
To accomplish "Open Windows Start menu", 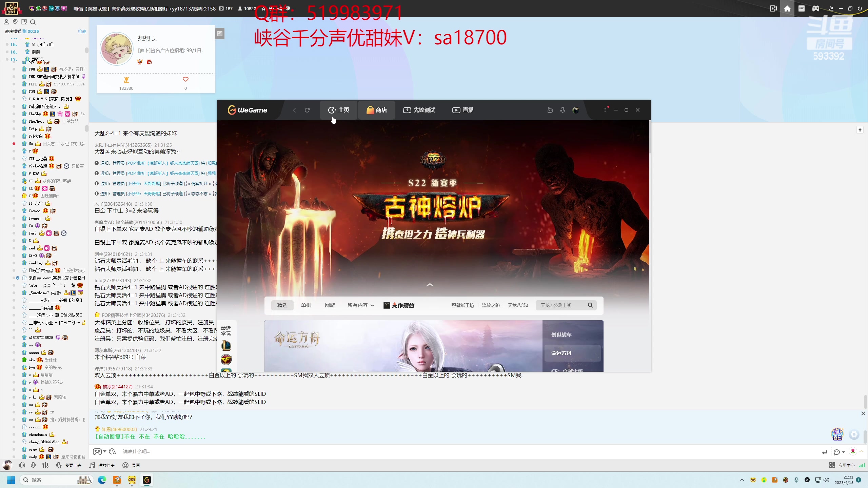I will point(11,480).
